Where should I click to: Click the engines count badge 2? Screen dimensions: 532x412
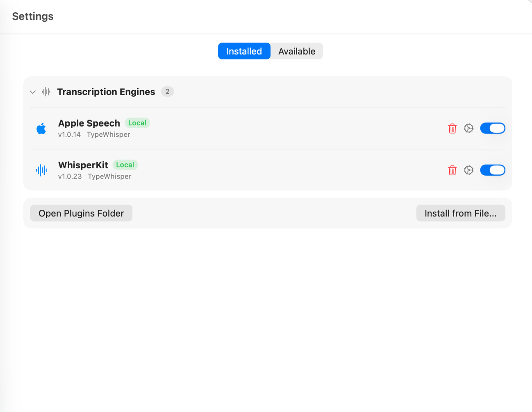[x=167, y=92]
